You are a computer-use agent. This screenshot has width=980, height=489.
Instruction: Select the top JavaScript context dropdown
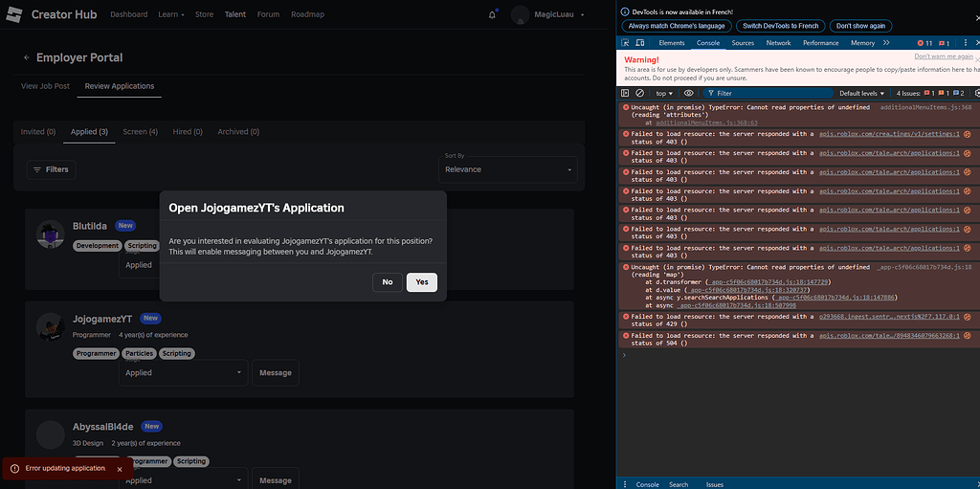coord(664,93)
